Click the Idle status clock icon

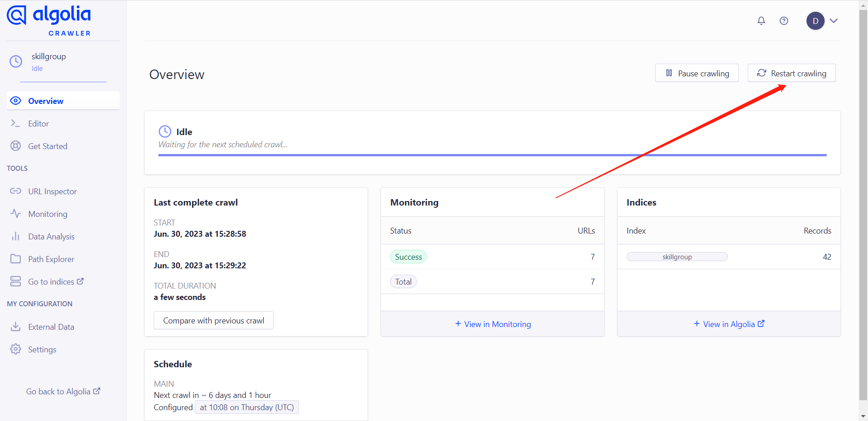pyautogui.click(x=165, y=131)
